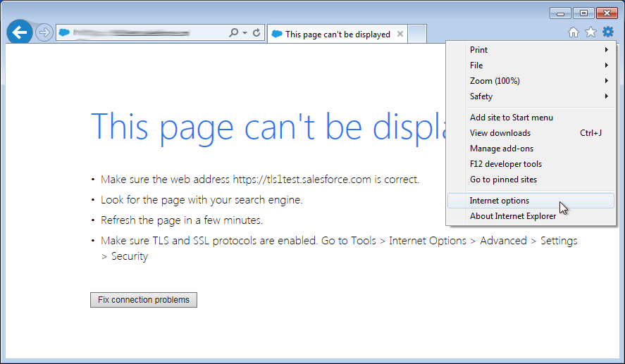Refresh the page using address bar icon
The image size is (625, 364).
(x=256, y=33)
